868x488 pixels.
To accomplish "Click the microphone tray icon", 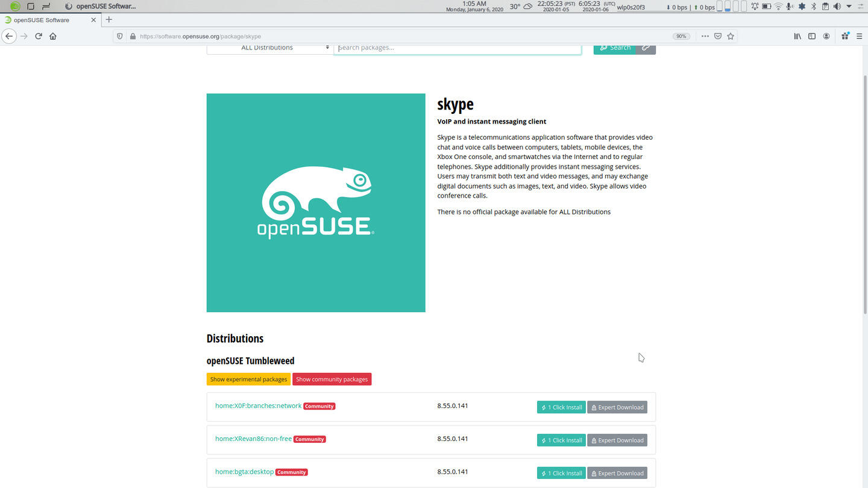I will (790, 7).
